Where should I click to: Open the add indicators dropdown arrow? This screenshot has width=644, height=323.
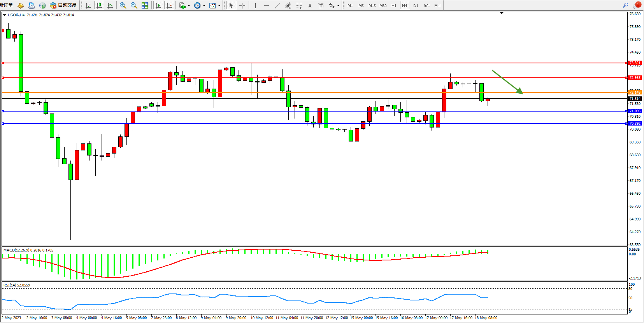pyautogui.click(x=189, y=5)
